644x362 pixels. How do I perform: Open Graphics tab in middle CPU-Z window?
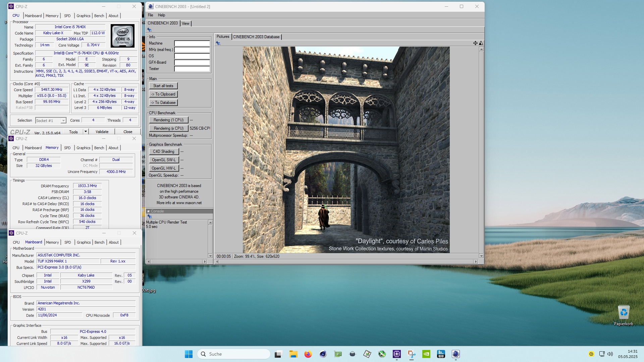coord(83,148)
